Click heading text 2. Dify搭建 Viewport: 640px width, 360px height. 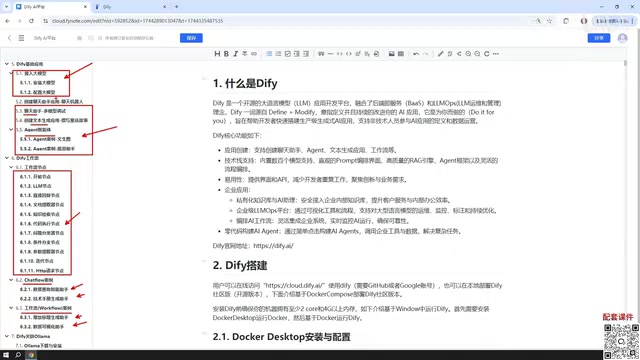click(240, 266)
